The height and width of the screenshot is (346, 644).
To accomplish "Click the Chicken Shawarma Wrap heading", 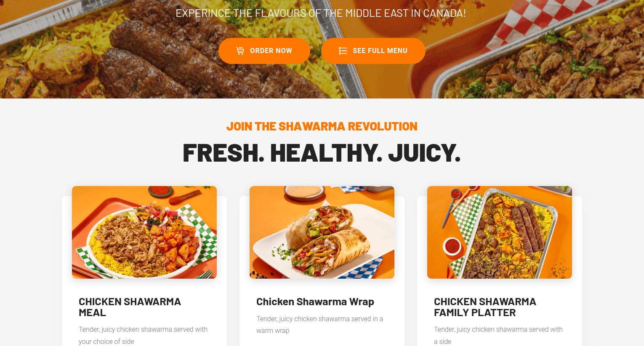I will pos(315,301).
